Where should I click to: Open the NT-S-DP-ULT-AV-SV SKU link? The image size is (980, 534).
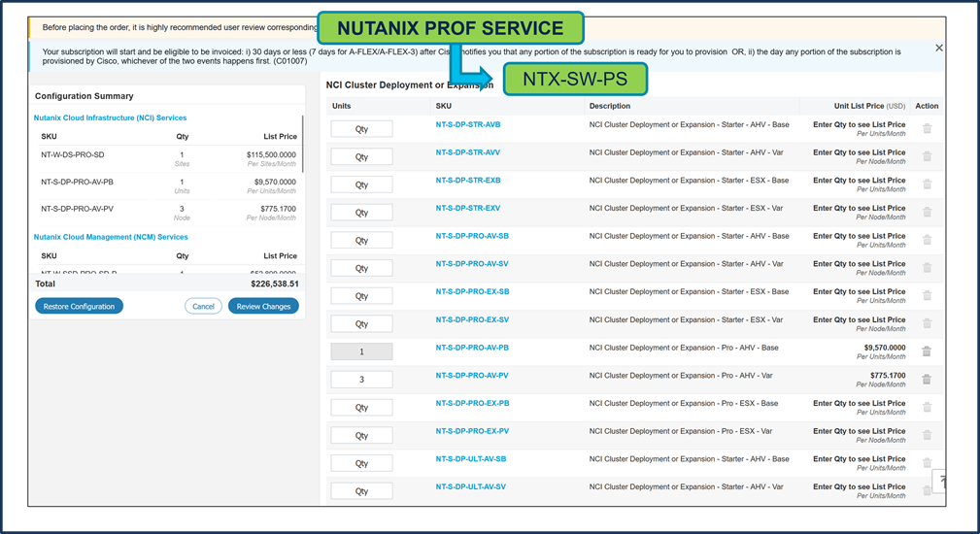click(471, 486)
